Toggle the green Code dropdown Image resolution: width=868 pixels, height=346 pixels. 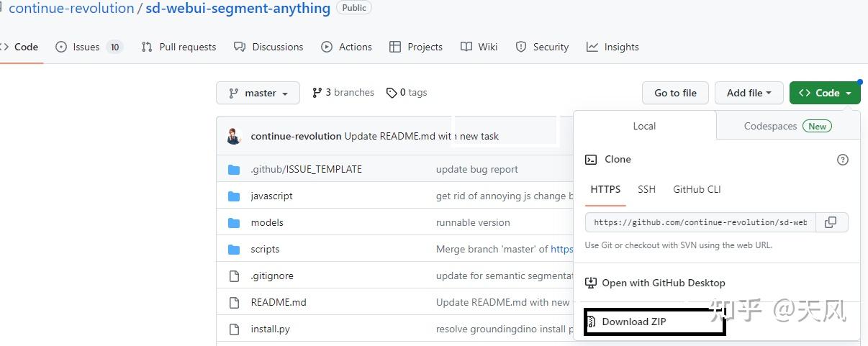[x=825, y=93]
